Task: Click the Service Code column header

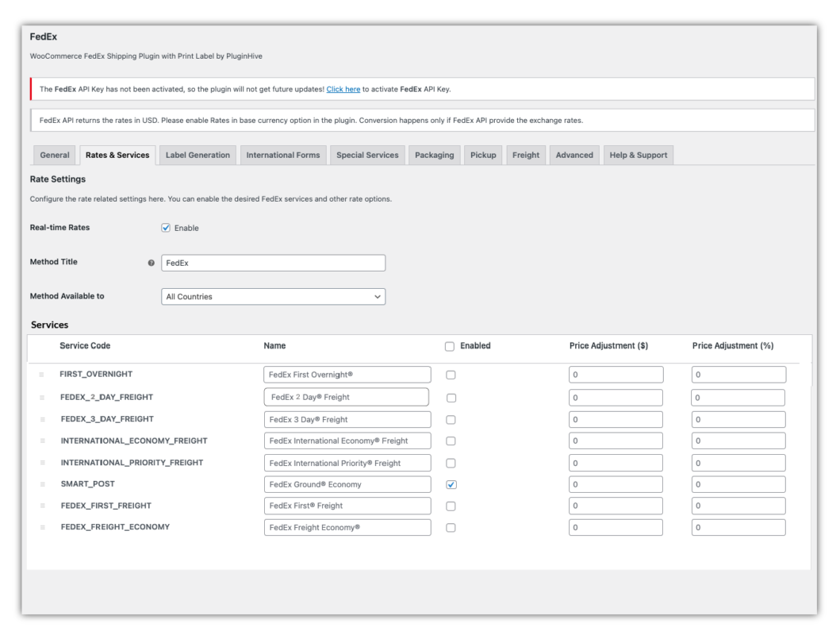Action: 85,345
